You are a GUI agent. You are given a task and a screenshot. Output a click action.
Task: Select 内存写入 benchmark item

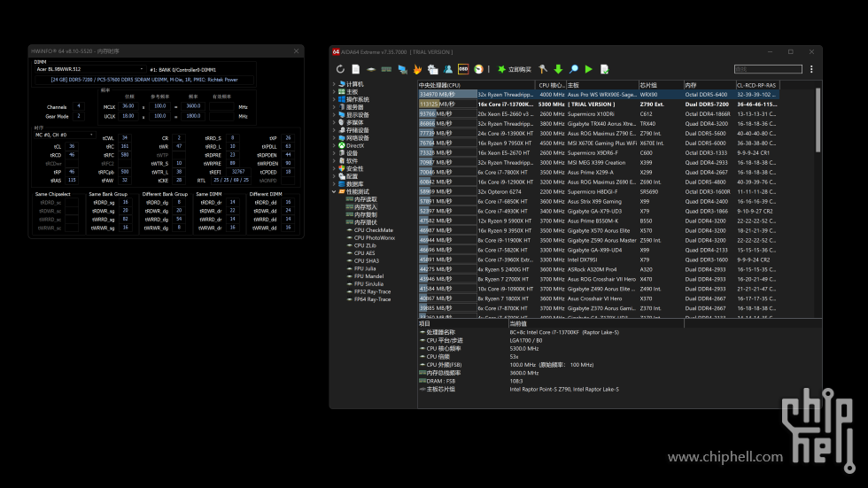coord(365,207)
